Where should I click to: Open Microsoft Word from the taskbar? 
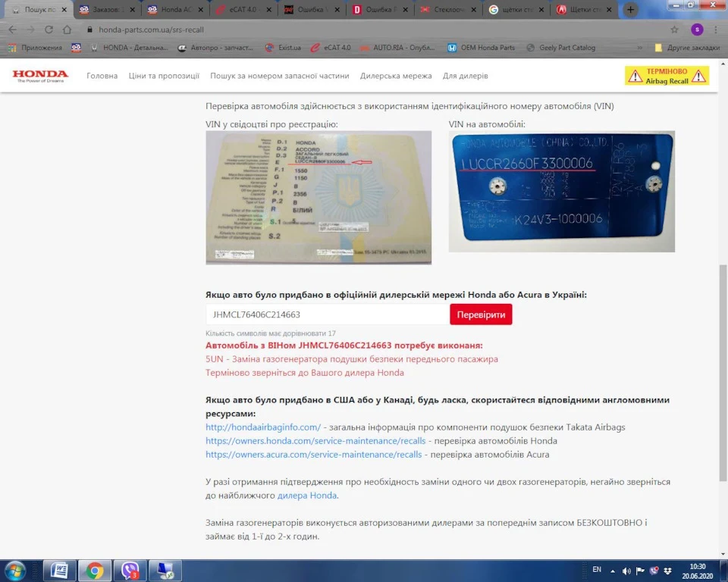click(59, 571)
